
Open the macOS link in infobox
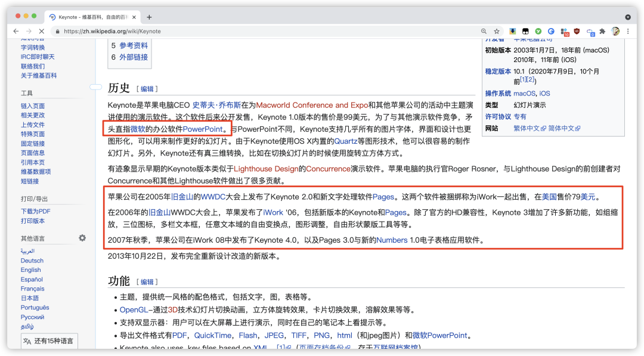pyautogui.click(x=525, y=94)
